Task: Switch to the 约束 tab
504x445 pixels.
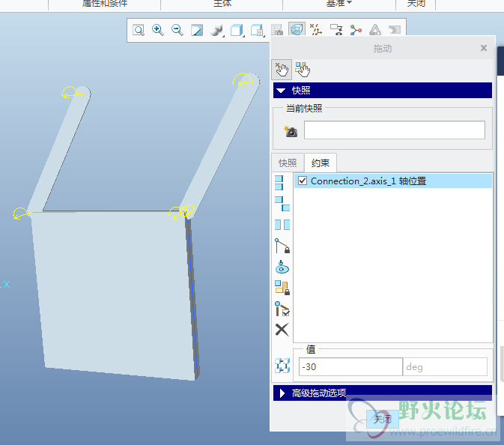Action: pos(321,163)
